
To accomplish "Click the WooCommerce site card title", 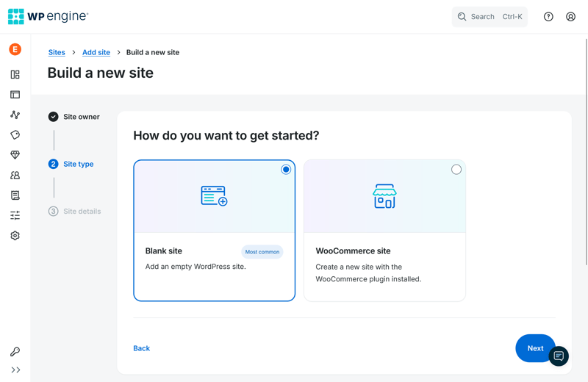I will pos(353,251).
